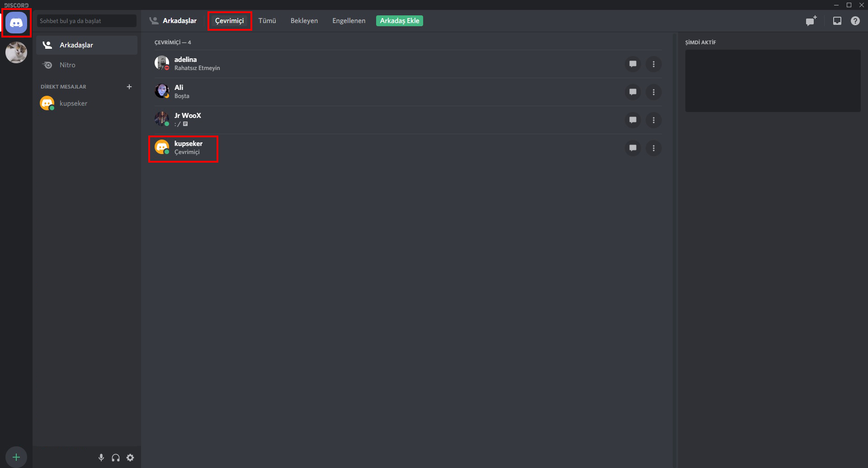Image resolution: width=868 pixels, height=468 pixels.
Task: Deafen audio with headphones icon
Action: (x=116, y=458)
